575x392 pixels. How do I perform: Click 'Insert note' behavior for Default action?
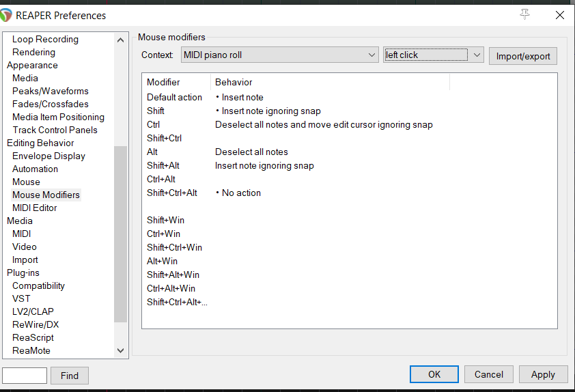[240, 97]
